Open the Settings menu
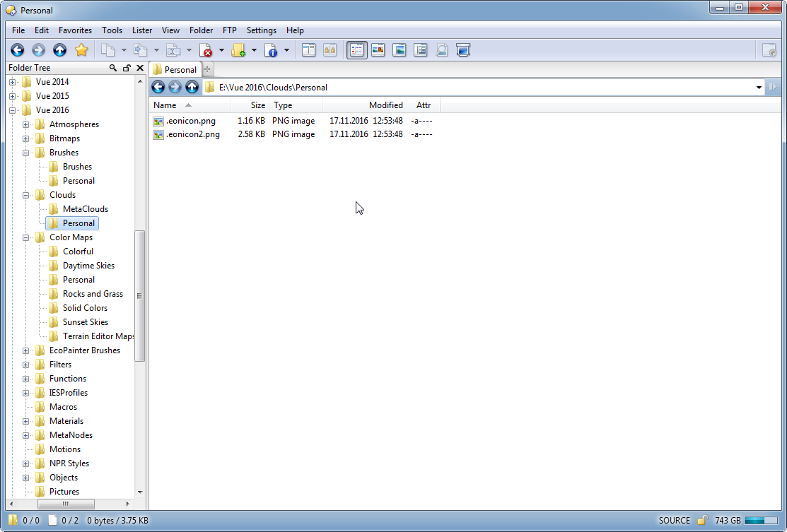 pyautogui.click(x=262, y=30)
